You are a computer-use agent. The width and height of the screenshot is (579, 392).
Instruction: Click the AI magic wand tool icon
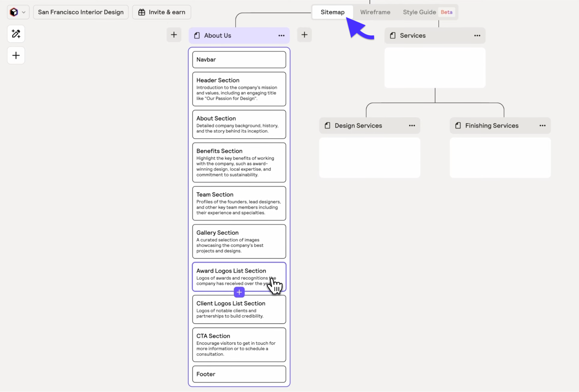coord(16,34)
